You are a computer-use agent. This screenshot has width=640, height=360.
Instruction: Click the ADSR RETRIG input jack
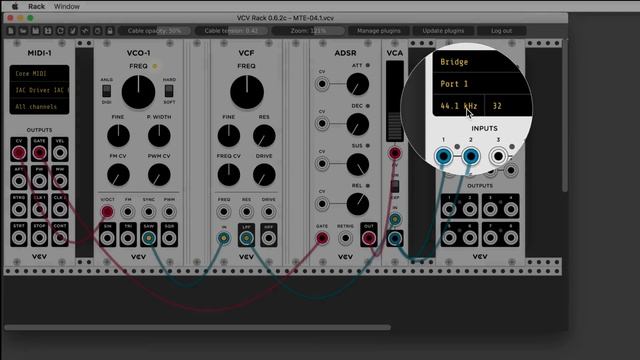(345, 238)
